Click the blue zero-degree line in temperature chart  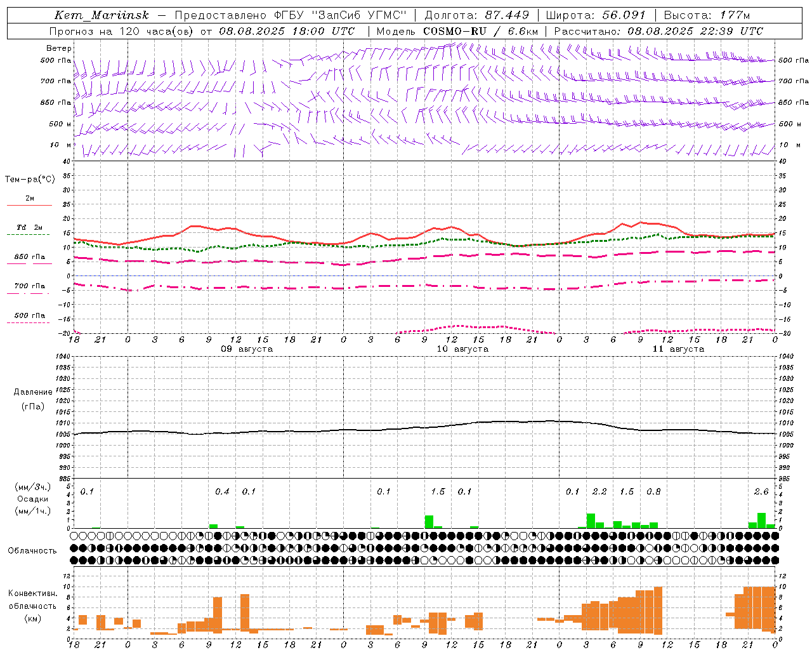point(424,275)
